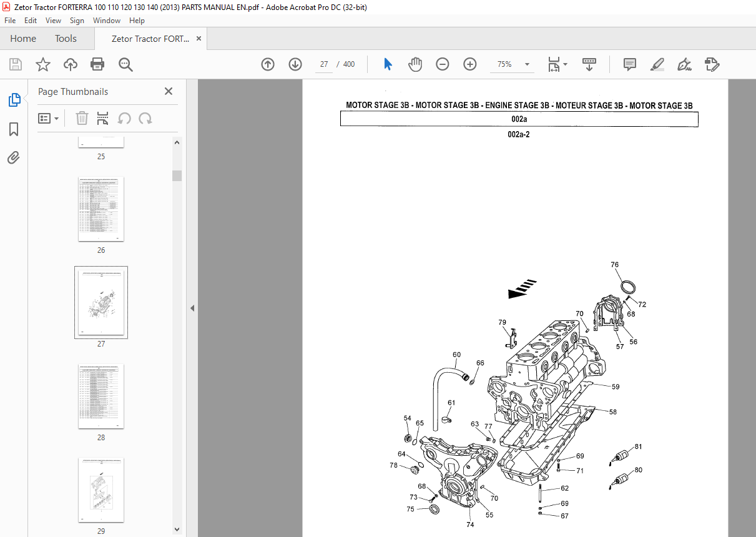This screenshot has height=537, width=756.
Task: Click part number 54 on diagram
Action: 408,418
